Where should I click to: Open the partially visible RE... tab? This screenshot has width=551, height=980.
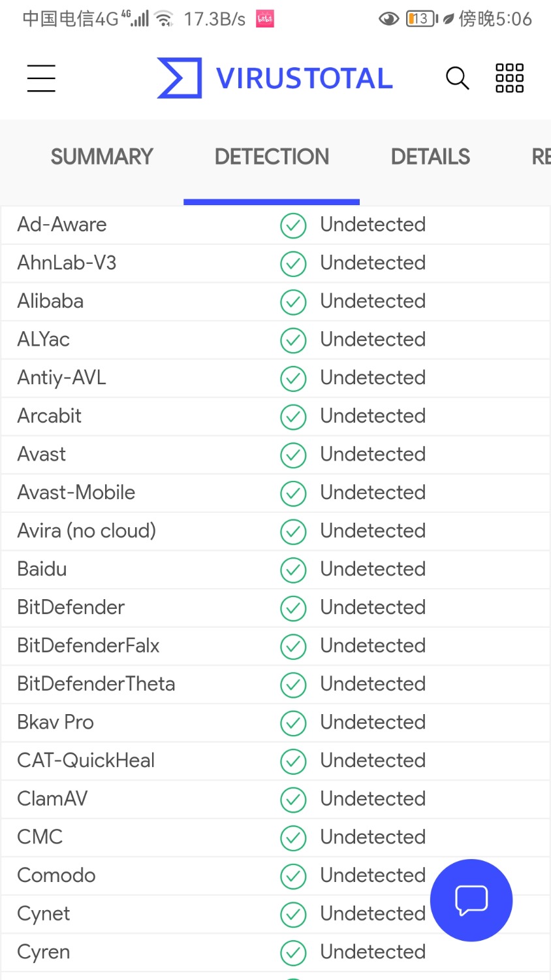(x=541, y=157)
